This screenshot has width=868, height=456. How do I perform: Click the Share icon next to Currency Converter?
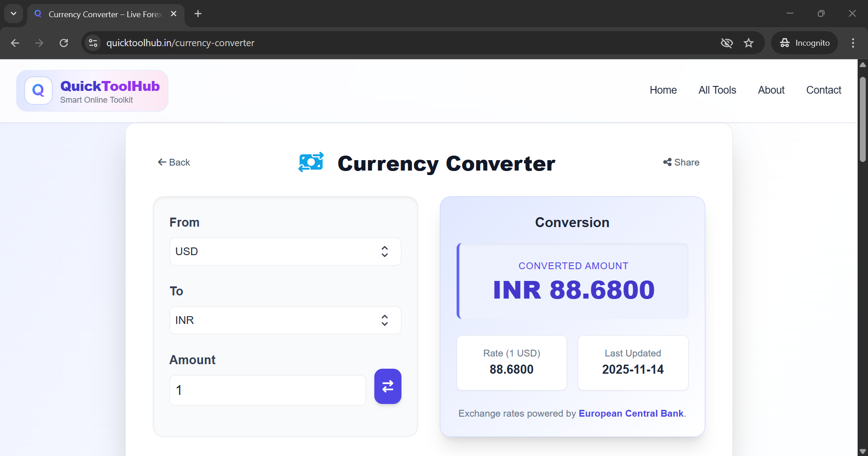click(x=667, y=162)
